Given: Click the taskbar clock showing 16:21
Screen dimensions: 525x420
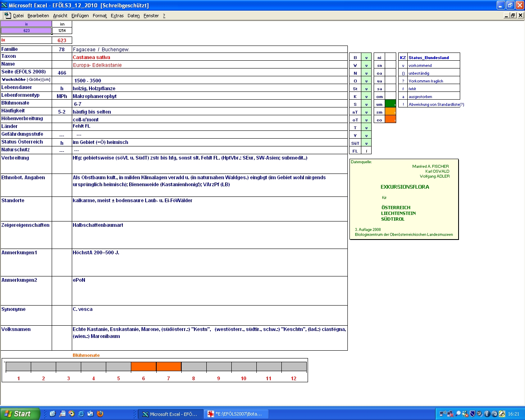Looking at the screenshot, I should tap(514, 414).
